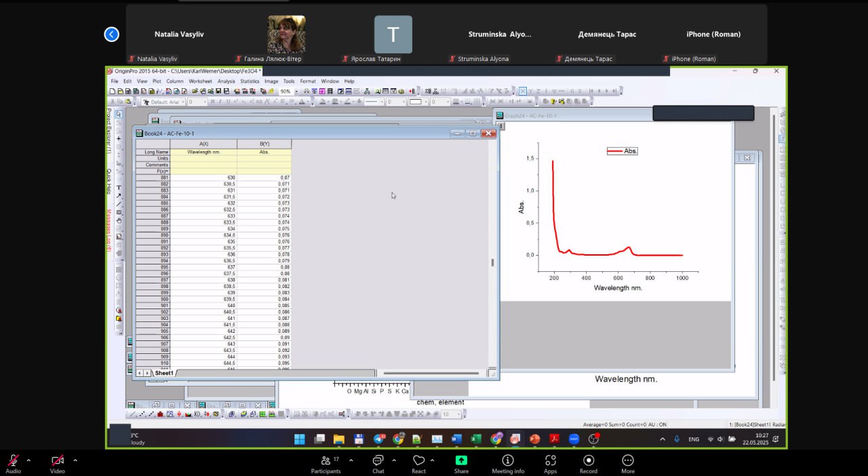This screenshot has height=476, width=868.
Task: Open the Quick Help side tab
Action: pos(108,181)
